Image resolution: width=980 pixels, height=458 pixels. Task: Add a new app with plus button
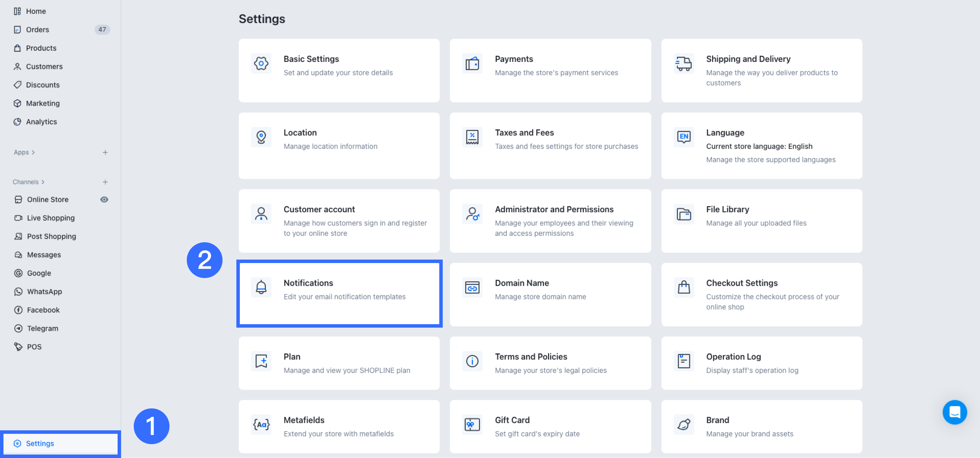(105, 153)
